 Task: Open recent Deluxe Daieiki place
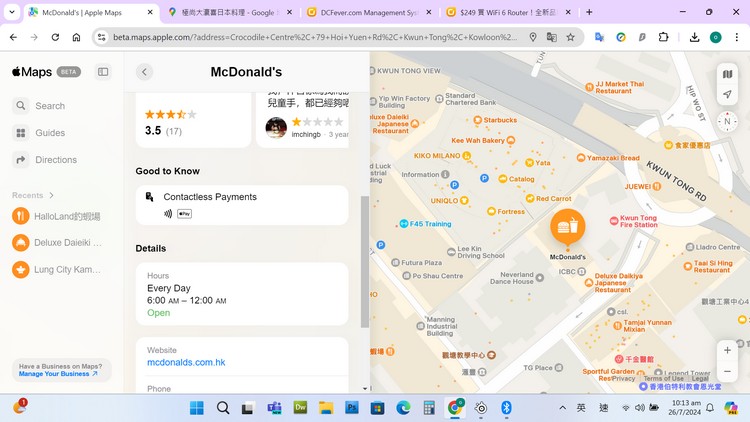point(56,243)
